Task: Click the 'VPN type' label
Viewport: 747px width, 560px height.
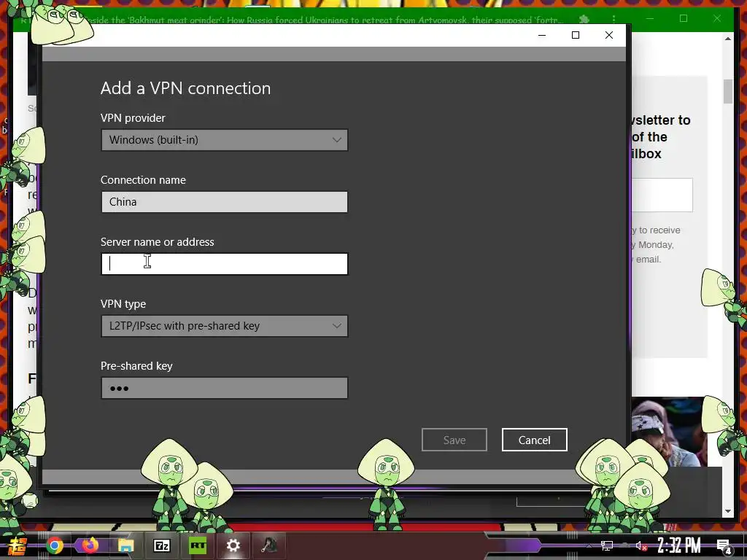Action: [123, 304]
